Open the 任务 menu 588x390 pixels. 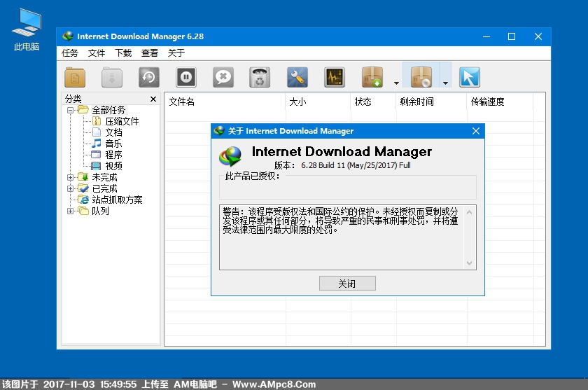[70, 53]
